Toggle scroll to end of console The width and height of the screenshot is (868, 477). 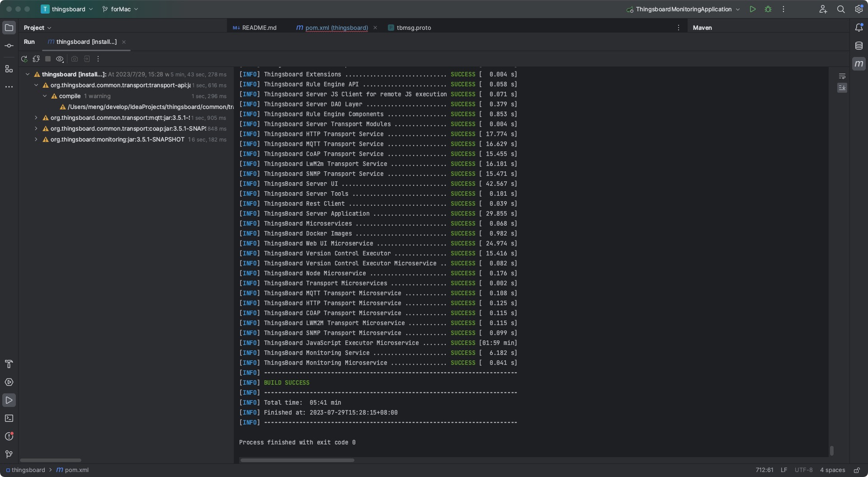pyautogui.click(x=842, y=88)
